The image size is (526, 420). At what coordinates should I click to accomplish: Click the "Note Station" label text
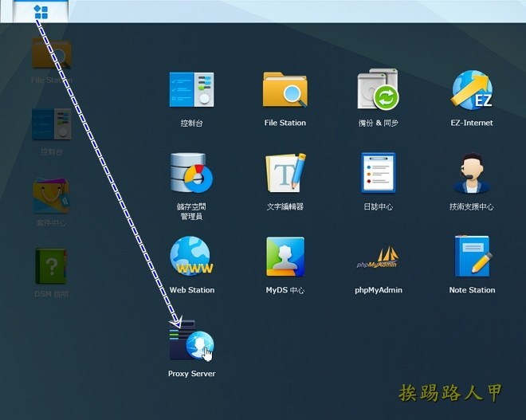click(x=472, y=290)
